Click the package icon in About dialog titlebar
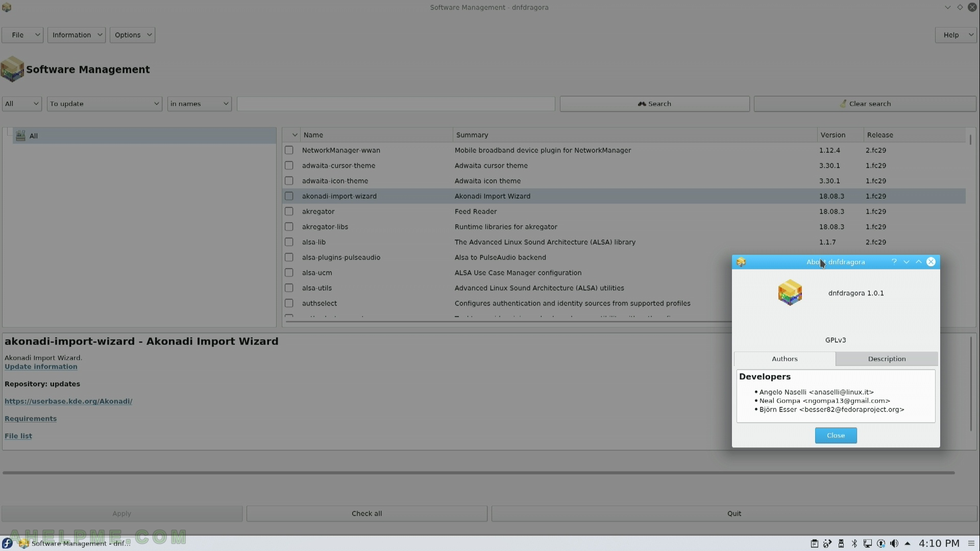Viewport: 980px width, 551px height. [x=741, y=262]
